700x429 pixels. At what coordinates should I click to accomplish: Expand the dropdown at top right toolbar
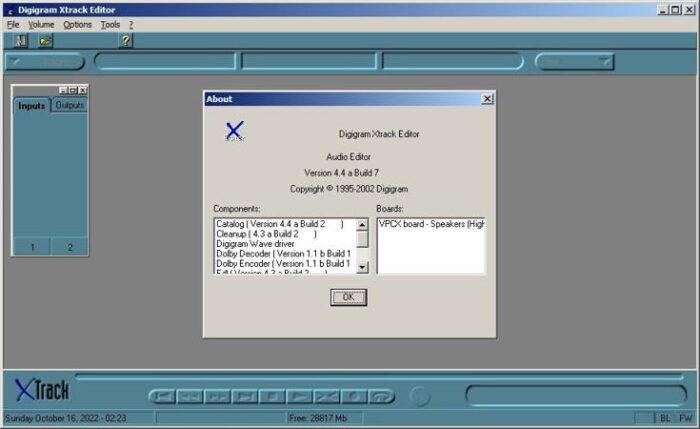pyautogui.click(x=603, y=62)
